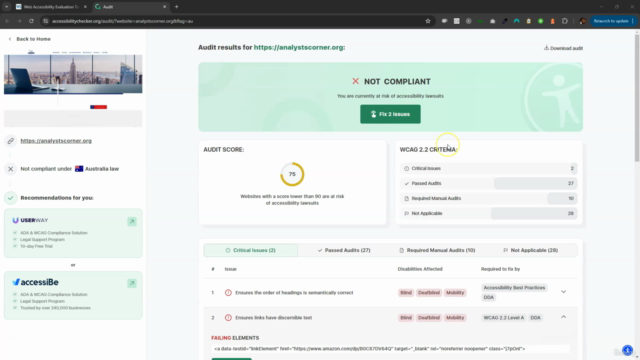Open accessiBe external link arrow
Screen dimensions: 640x360
(132, 283)
